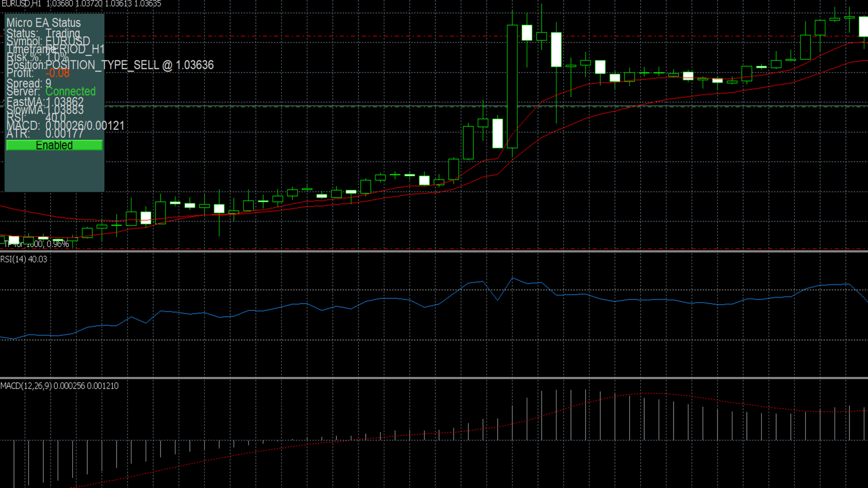Viewport: 868px width, 488px height.
Task: Click the EURUSD,H1 chart header label
Action: click(x=22, y=4)
